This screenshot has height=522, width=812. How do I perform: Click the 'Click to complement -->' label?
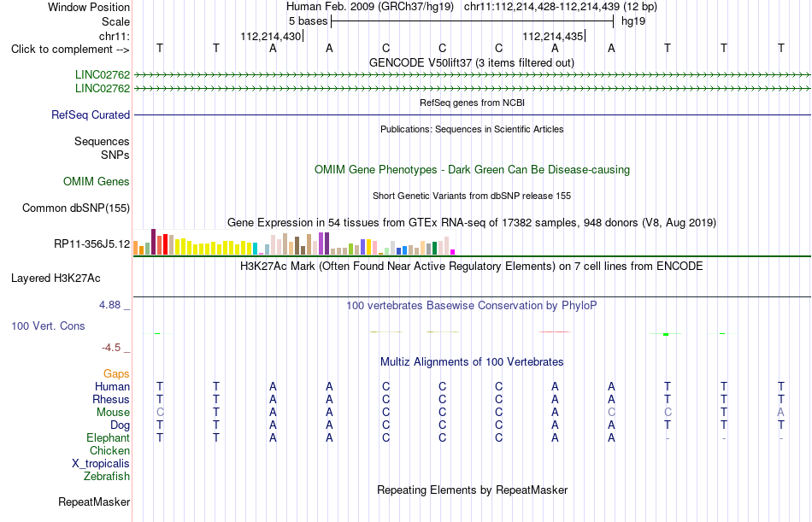pyautogui.click(x=70, y=50)
